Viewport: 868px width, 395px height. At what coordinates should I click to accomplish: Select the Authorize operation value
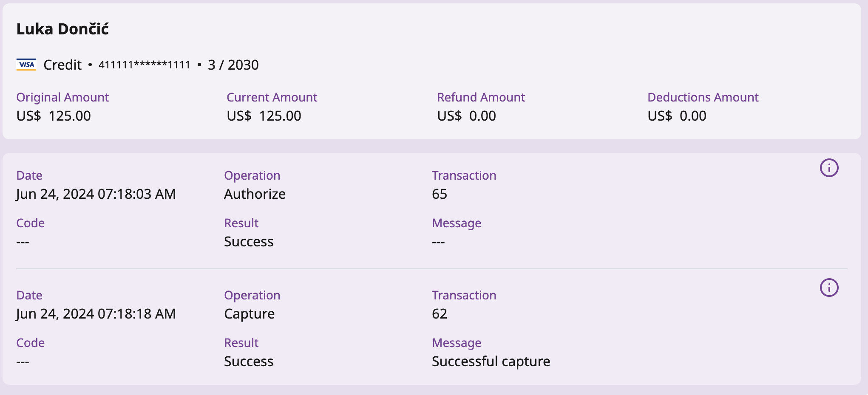click(x=255, y=194)
